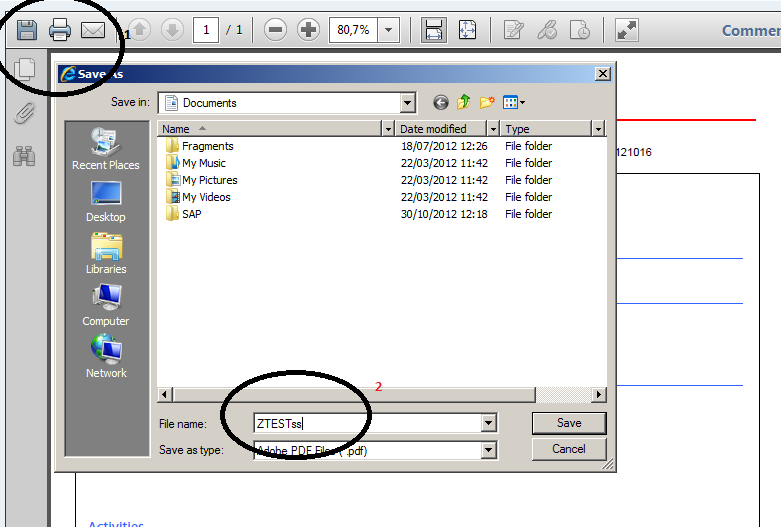This screenshot has width=781, height=527.
Task: Click the Save file icon in the PDF toolbar
Action: click(x=27, y=30)
